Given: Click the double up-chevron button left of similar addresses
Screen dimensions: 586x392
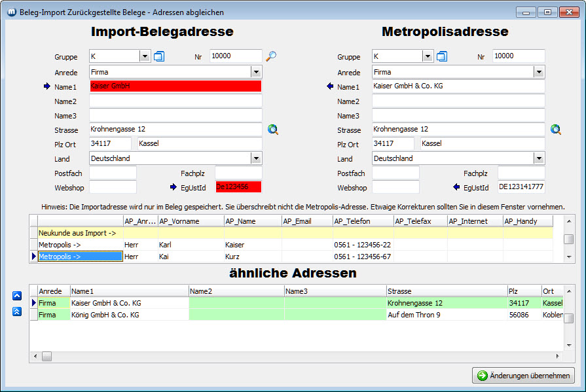Looking at the screenshot, I should point(17,312).
